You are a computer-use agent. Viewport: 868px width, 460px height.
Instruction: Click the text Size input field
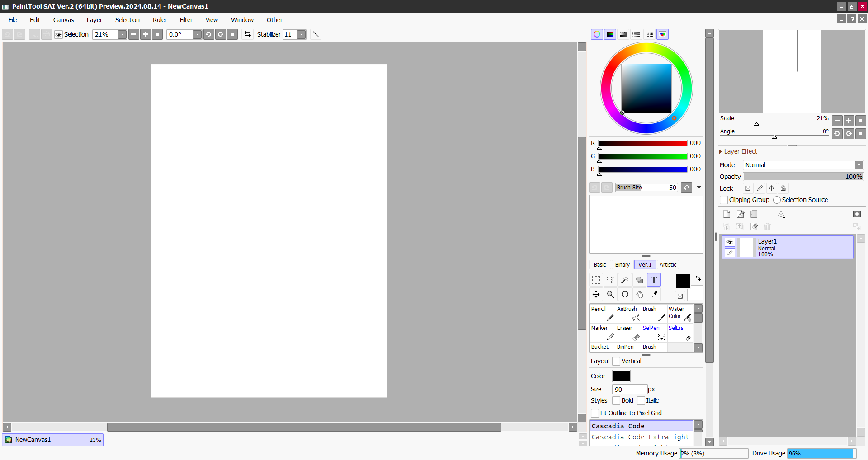[629, 390]
